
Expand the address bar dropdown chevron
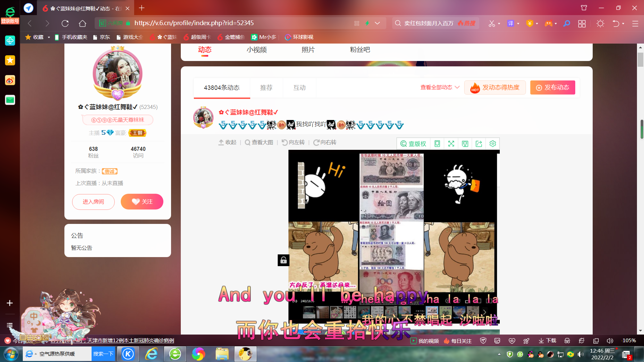point(377,23)
